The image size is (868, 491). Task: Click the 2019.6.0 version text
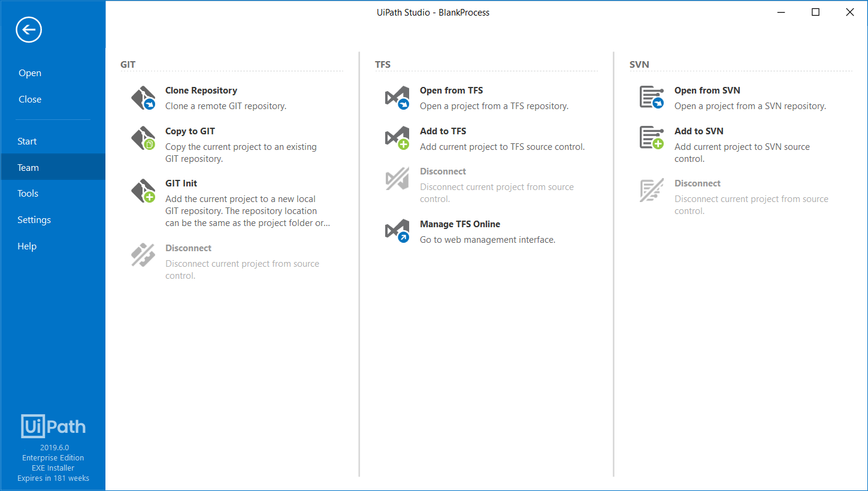pos(55,448)
